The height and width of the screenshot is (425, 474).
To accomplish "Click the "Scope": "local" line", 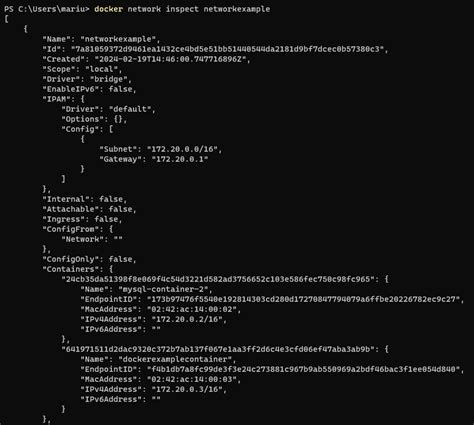I will click(82, 69).
